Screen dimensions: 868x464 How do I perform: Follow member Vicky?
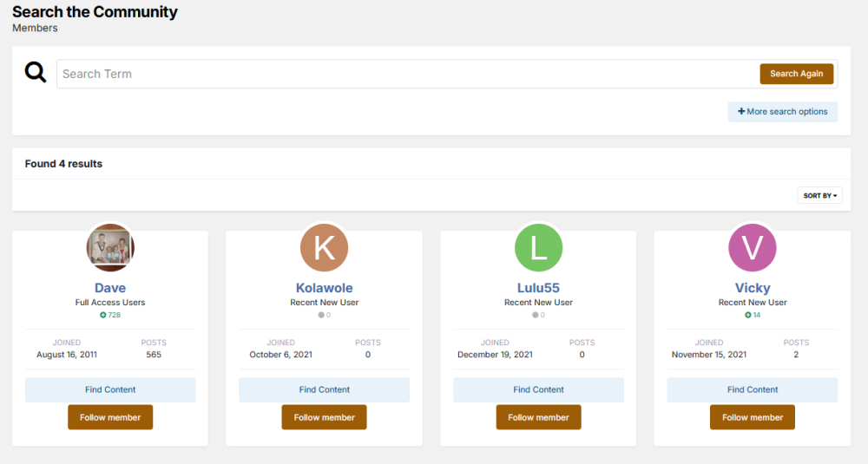tap(753, 417)
